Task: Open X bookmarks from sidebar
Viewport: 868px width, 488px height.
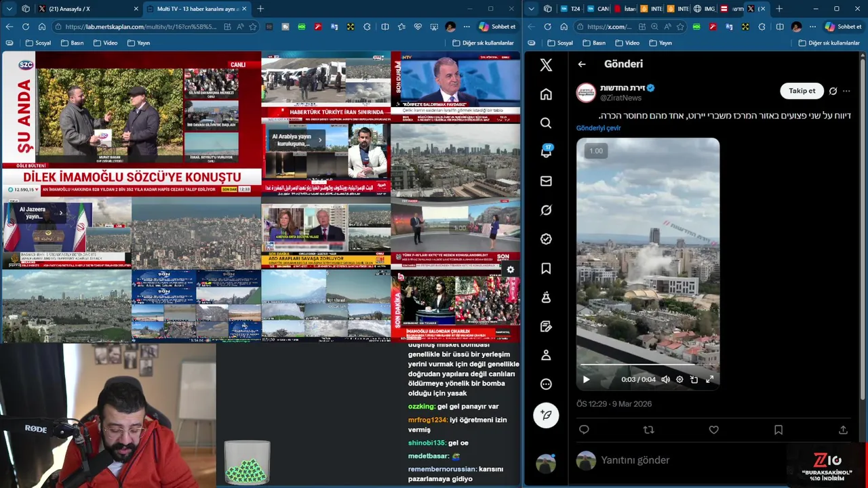Action: click(x=546, y=268)
